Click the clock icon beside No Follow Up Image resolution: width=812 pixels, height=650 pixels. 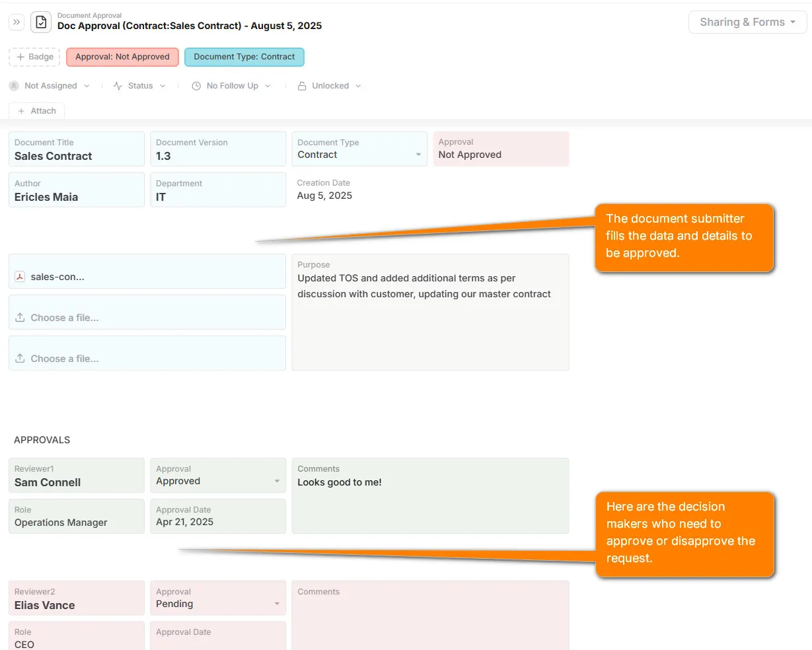tap(196, 85)
